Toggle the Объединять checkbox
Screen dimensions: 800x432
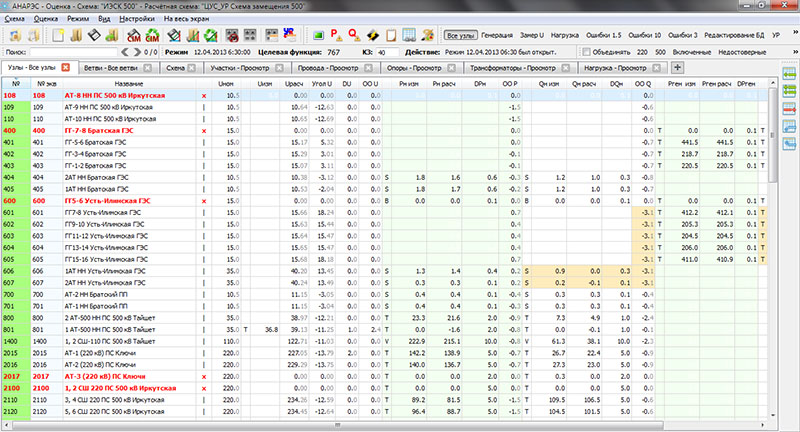(x=587, y=52)
